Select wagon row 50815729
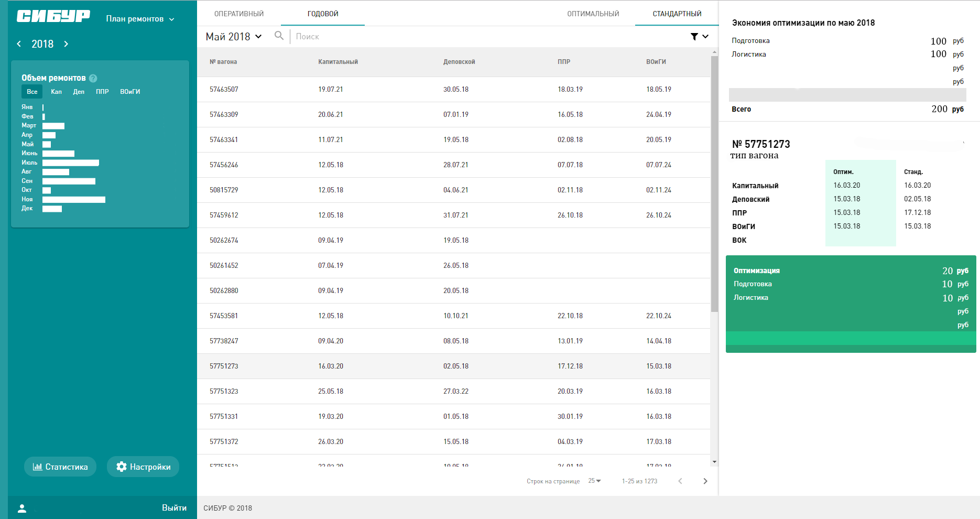Screen dimensions: 980x519 coord(454,190)
